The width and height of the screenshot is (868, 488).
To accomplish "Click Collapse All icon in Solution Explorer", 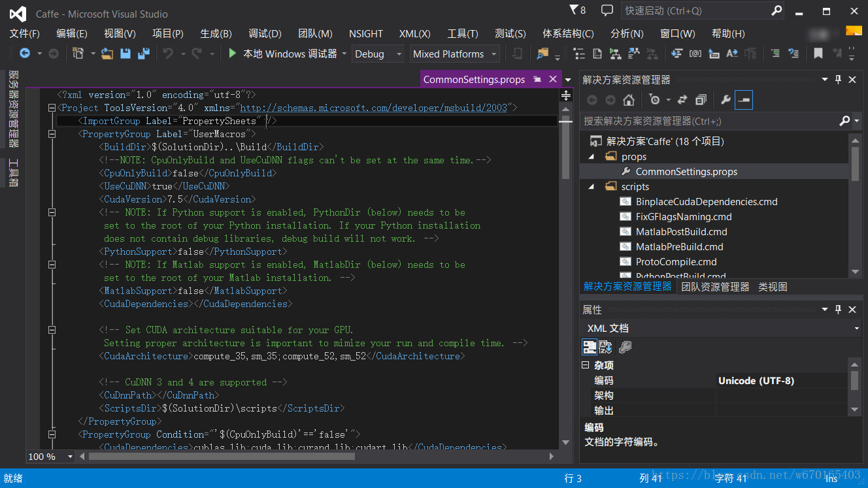I will pos(701,100).
